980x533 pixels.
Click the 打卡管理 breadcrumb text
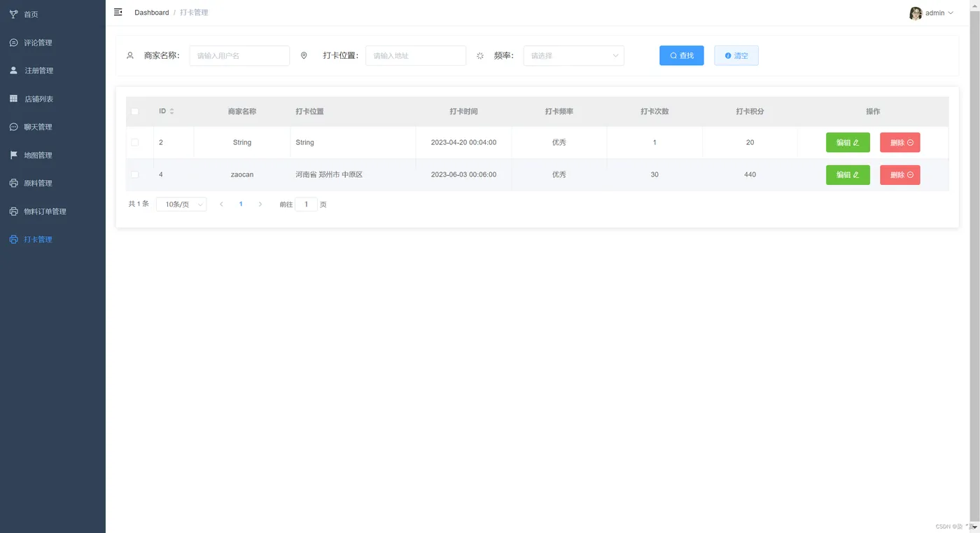click(x=194, y=13)
